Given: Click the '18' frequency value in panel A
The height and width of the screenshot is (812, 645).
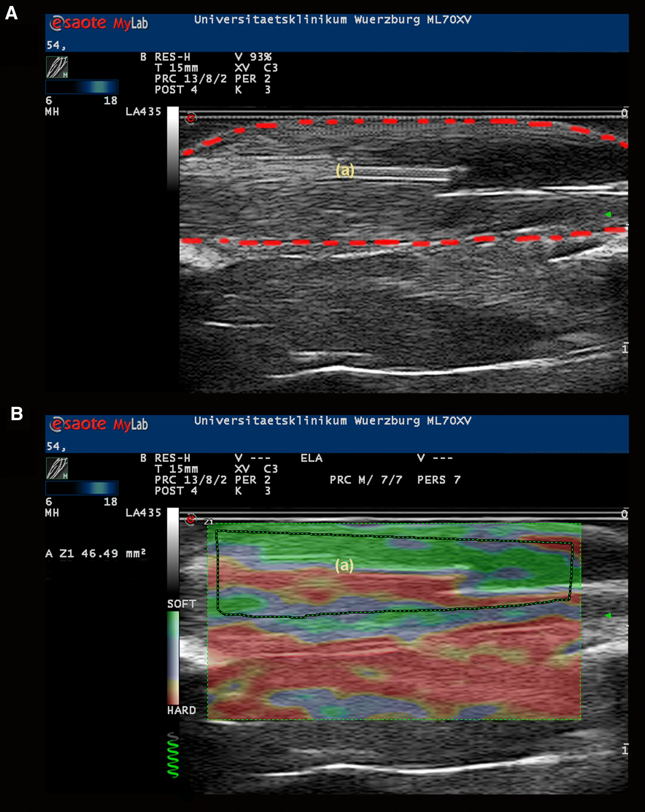Looking at the screenshot, I should click(x=110, y=101).
